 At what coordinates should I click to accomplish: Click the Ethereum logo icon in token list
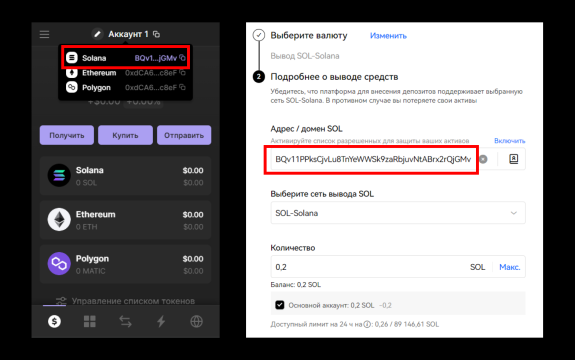pos(59,220)
